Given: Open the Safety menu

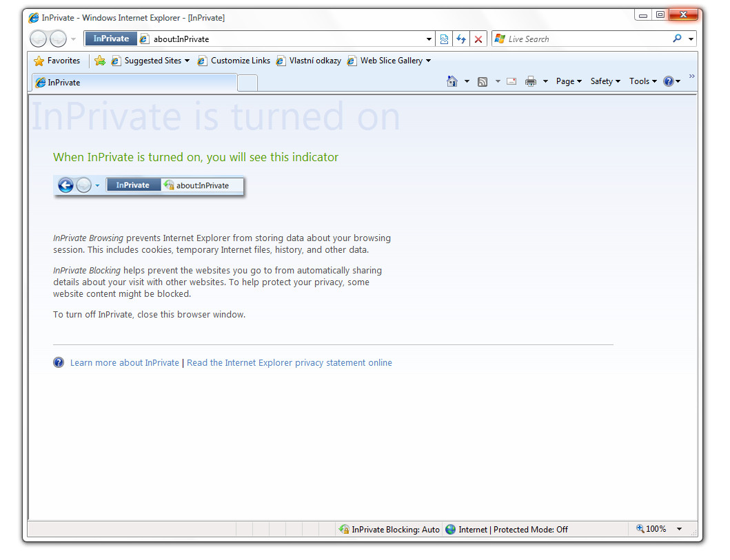Looking at the screenshot, I should (x=605, y=81).
